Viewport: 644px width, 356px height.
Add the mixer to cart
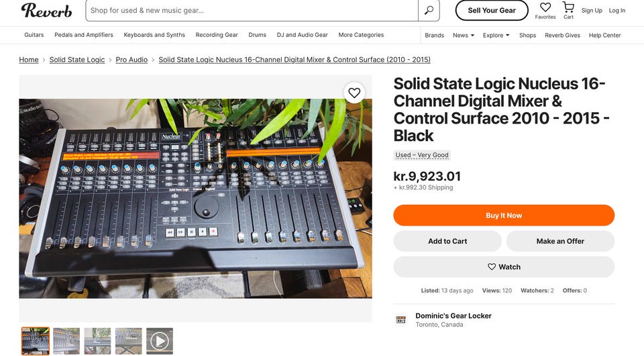tap(447, 241)
